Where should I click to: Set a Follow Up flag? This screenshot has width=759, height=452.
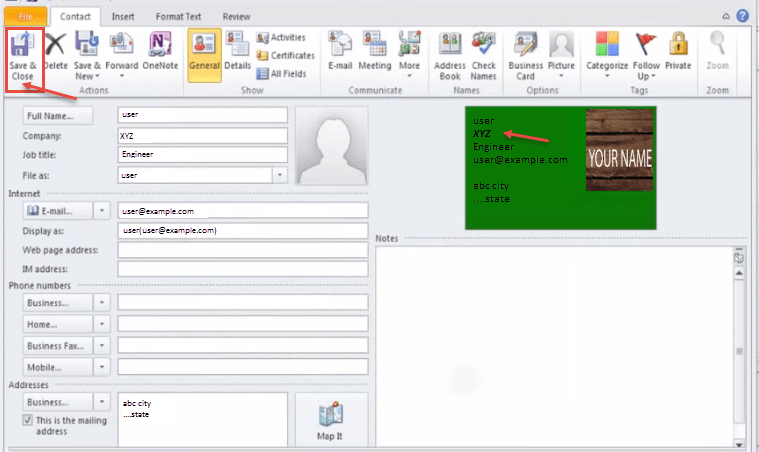coord(646,56)
